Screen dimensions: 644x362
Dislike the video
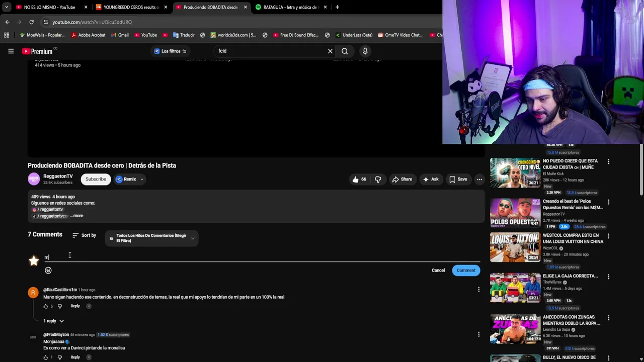point(378,179)
